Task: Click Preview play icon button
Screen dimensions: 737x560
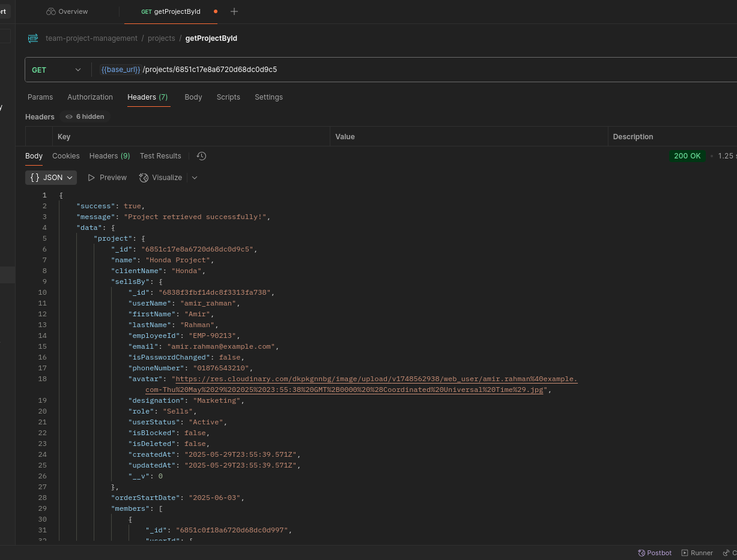Action: (x=107, y=178)
